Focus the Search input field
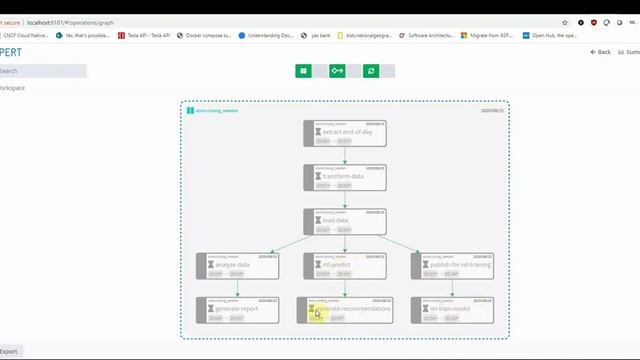 click(x=43, y=71)
